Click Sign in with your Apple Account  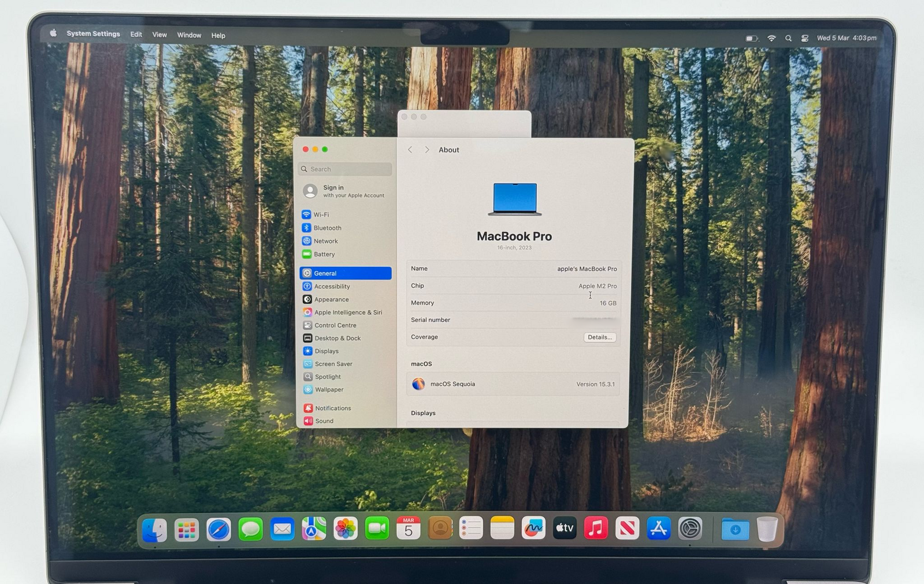(346, 191)
